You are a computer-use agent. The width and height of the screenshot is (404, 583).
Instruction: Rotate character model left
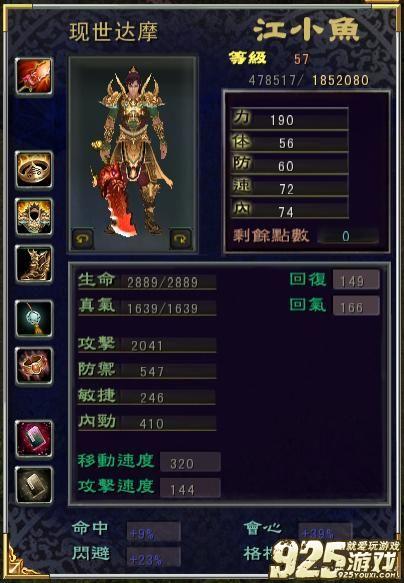(x=83, y=239)
